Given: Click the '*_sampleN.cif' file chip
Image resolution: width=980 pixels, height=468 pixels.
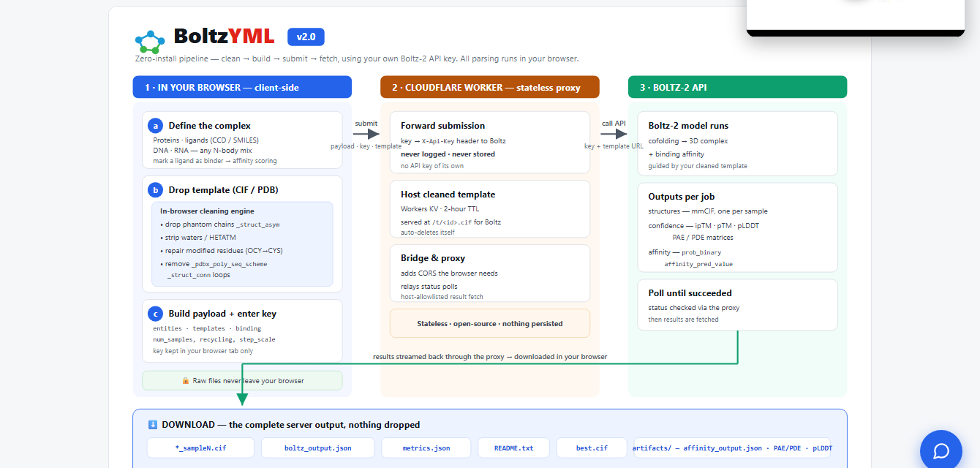Looking at the screenshot, I should [x=200, y=448].
